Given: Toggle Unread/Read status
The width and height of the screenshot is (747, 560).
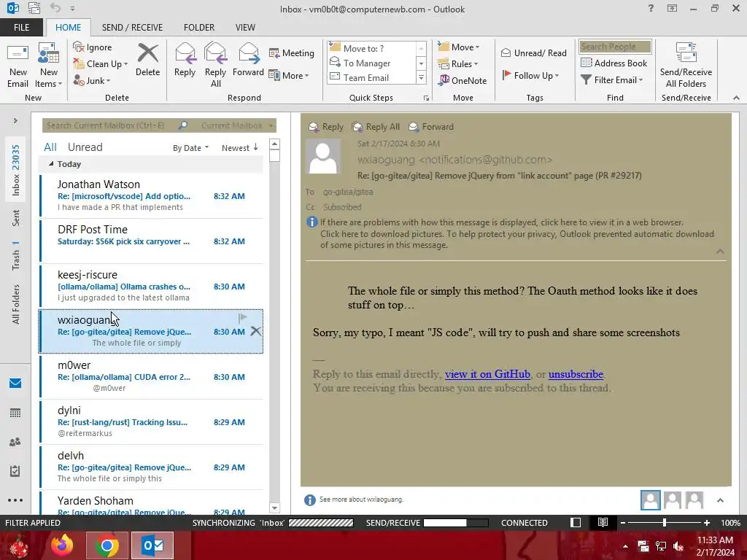Looking at the screenshot, I should pos(533,52).
